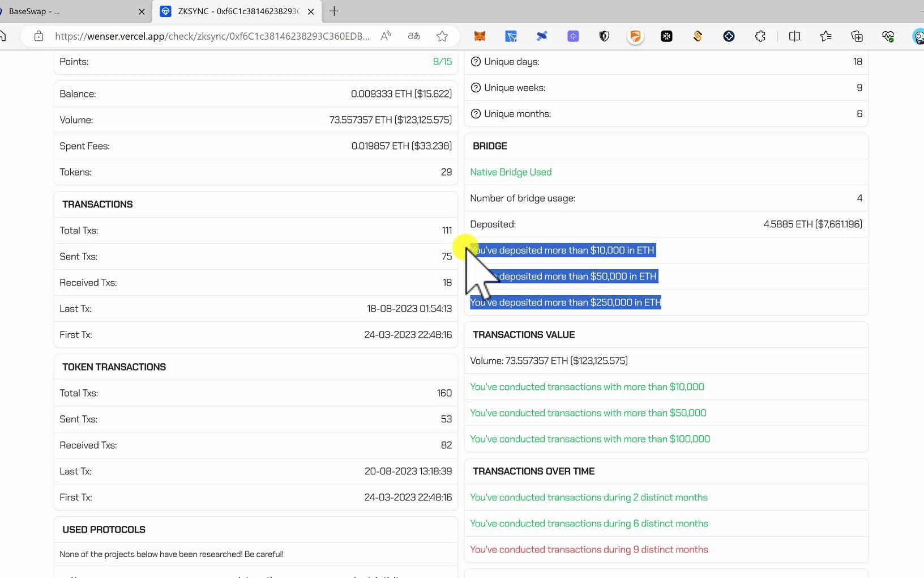Click the Number of bridge usage value 4

pos(859,198)
